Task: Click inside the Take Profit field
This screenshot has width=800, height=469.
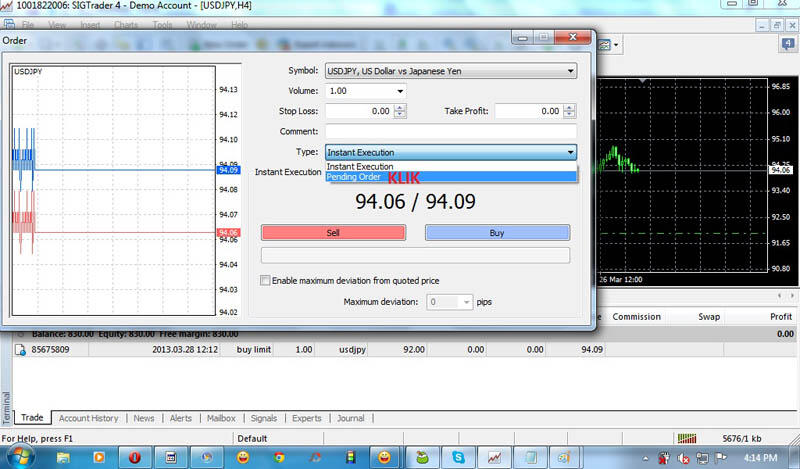Action: 529,111
